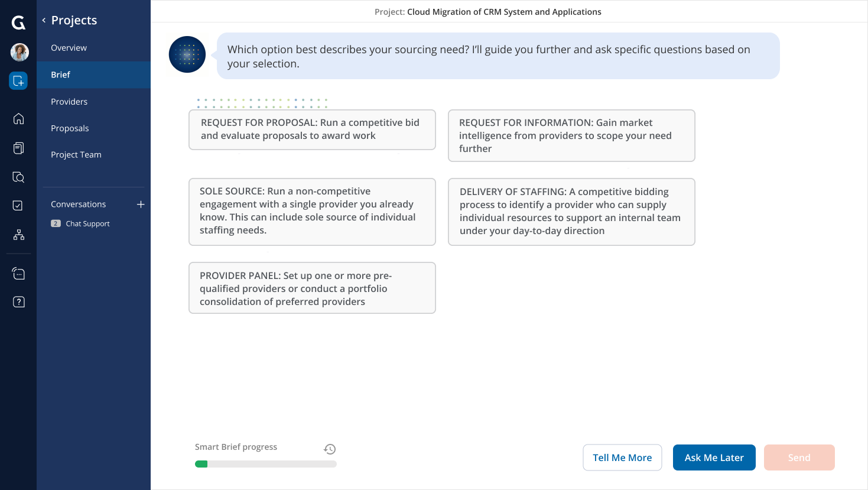This screenshot has width=868, height=490.
Task: Click the tasks checklist icon
Action: coord(18,205)
